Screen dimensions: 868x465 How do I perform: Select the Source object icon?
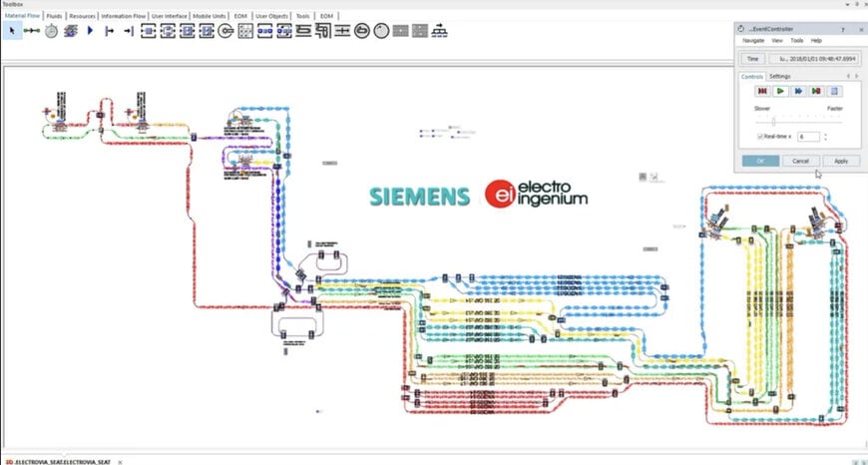[x=109, y=31]
